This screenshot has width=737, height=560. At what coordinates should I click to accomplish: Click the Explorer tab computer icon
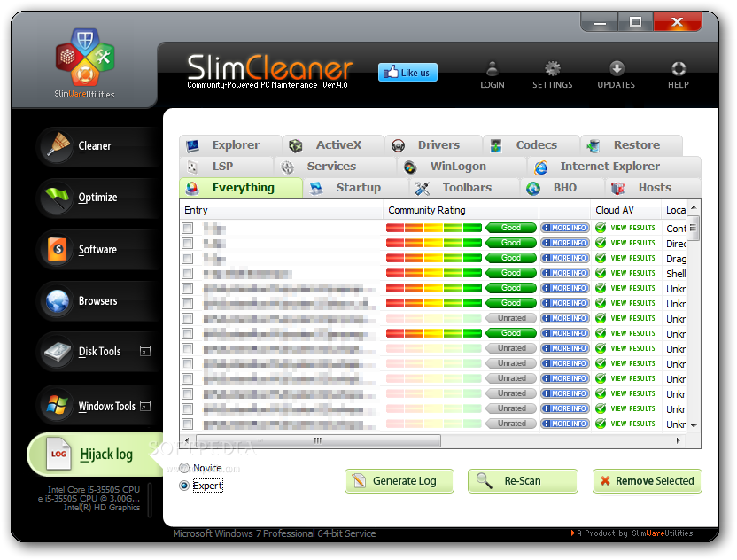192,146
